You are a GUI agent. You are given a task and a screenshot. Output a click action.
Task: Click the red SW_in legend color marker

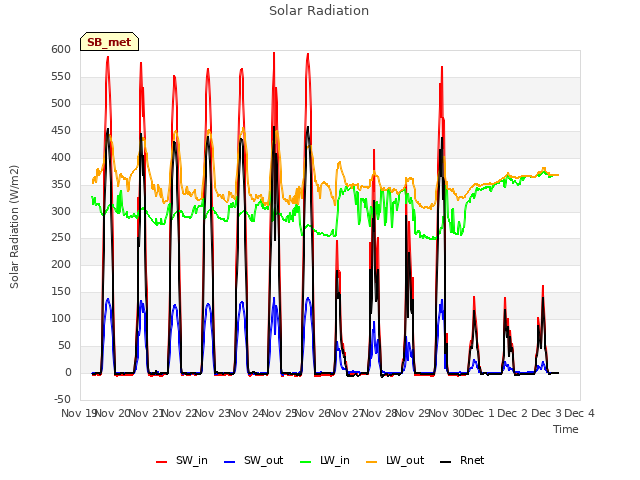(x=162, y=462)
